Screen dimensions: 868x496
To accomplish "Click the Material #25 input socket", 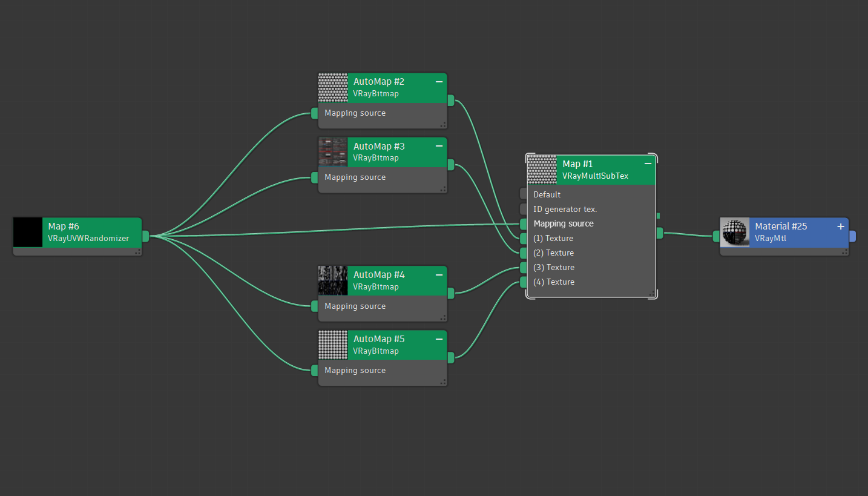I will pyautogui.click(x=717, y=236).
